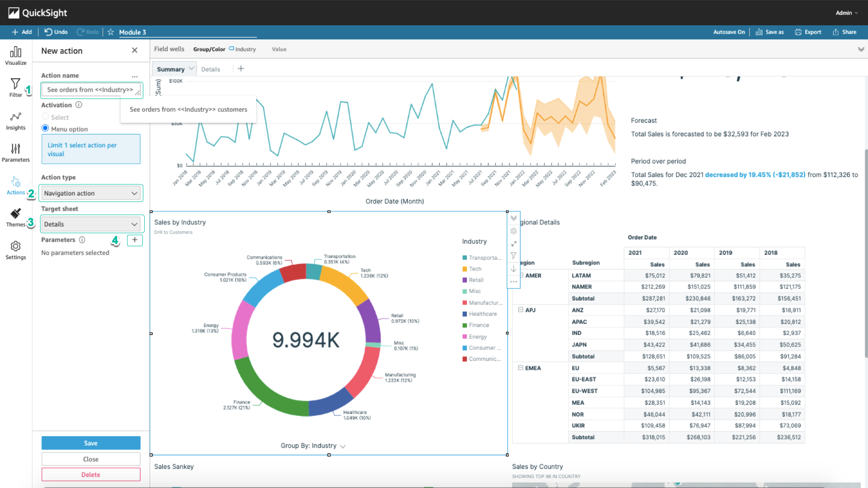Click the drill down arrow icon
This screenshot has height=488, width=868.
[514, 269]
